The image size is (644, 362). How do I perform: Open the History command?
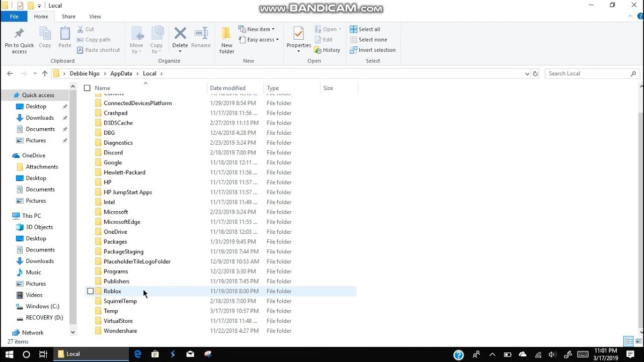[x=327, y=50]
